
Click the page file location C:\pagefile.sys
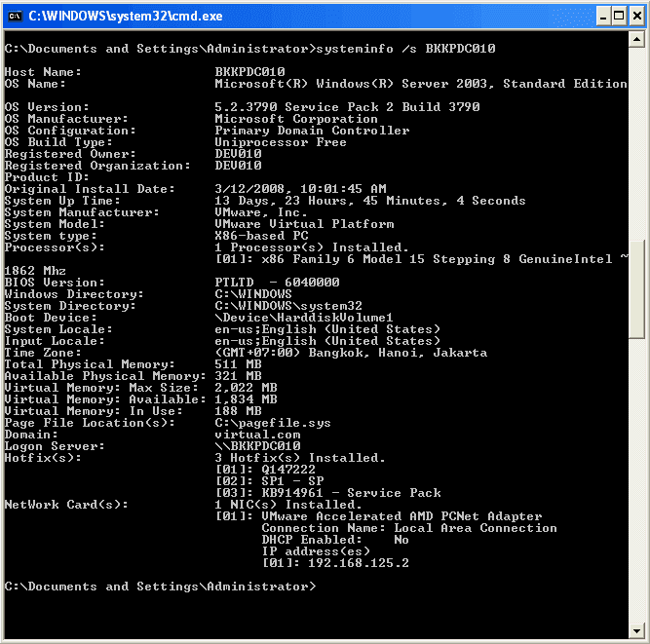273,423
